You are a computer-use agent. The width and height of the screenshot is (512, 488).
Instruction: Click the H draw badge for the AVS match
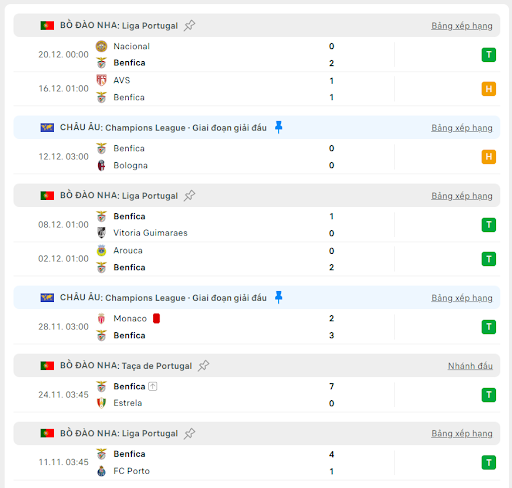[x=489, y=89]
